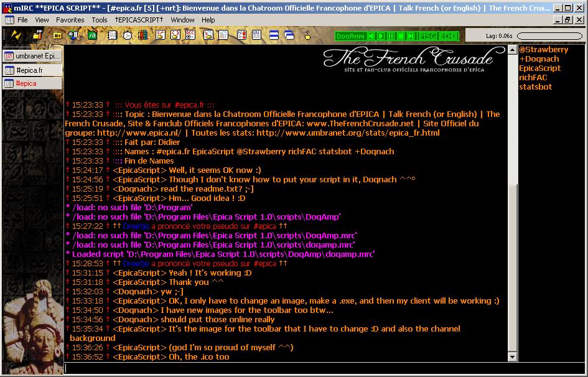Click DoqAmp play button
The image size is (588, 377).
(x=381, y=36)
